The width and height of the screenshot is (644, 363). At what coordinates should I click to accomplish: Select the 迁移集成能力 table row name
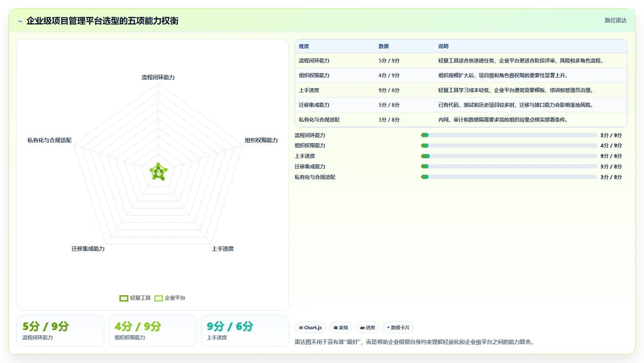click(x=314, y=105)
